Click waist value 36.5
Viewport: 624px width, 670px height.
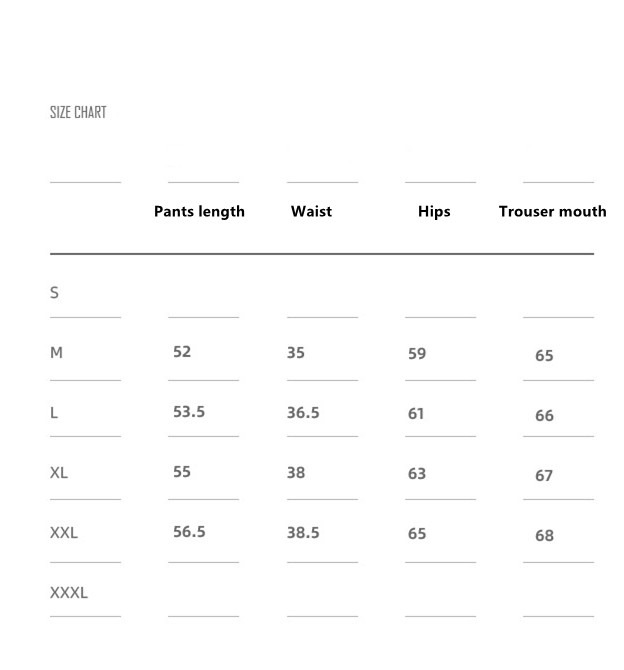click(x=303, y=412)
